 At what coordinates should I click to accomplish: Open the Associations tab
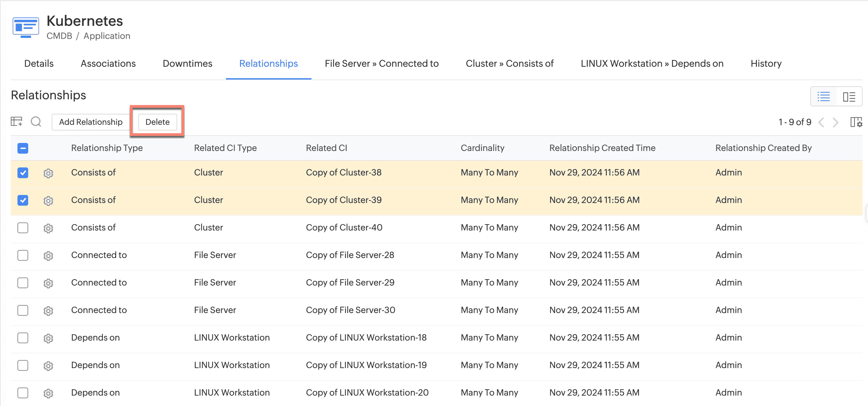coord(108,63)
